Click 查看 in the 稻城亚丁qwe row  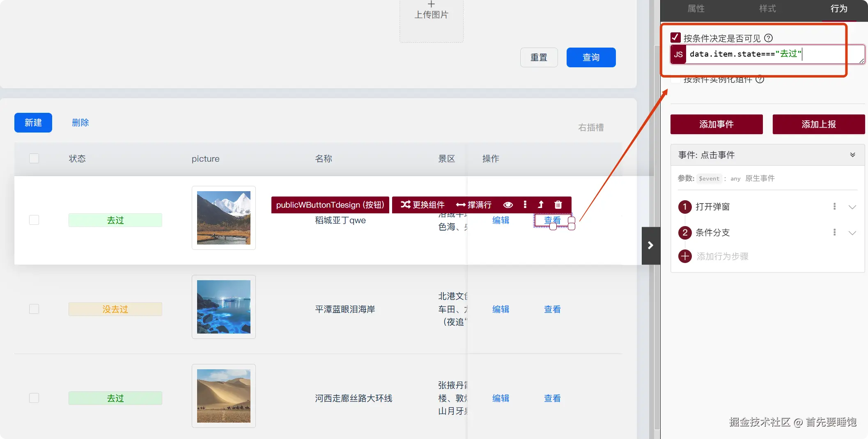pos(552,220)
